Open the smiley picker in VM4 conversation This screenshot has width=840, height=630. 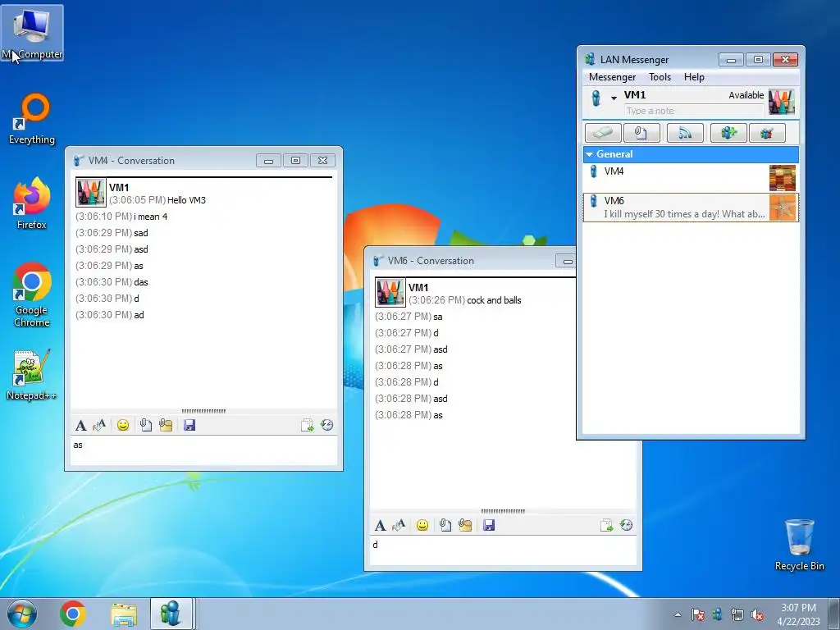tap(123, 426)
